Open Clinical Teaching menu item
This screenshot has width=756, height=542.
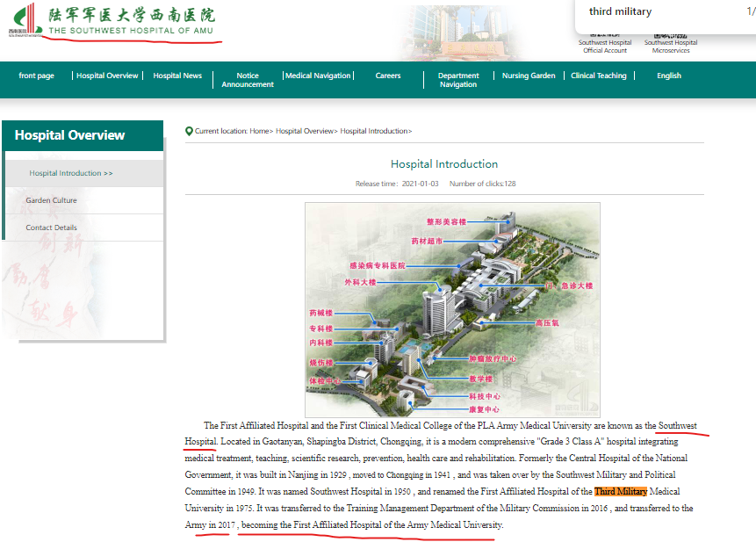click(598, 76)
